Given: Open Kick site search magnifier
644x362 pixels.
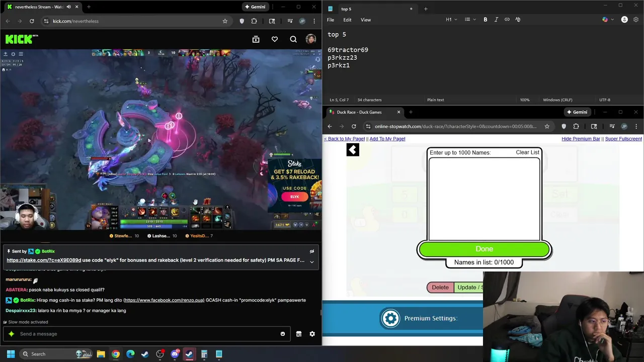Looking at the screenshot, I should click(x=293, y=39).
